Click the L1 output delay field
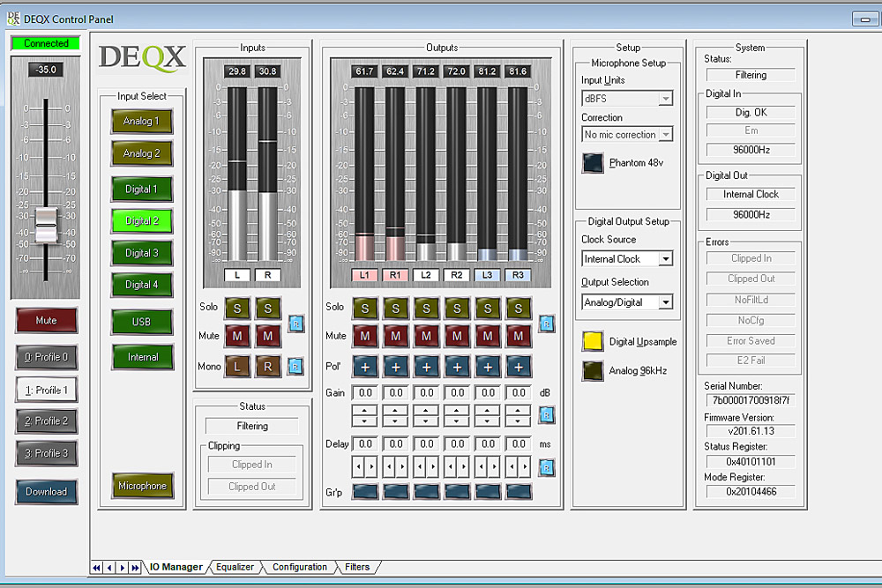Viewport: 882px width, 588px height. 365,444
